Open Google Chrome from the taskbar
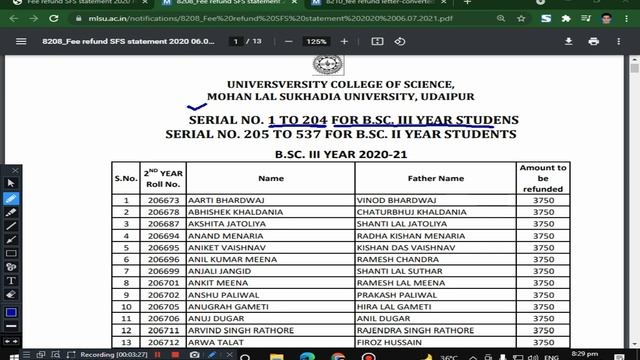This screenshot has height=360, width=640. coord(338,357)
